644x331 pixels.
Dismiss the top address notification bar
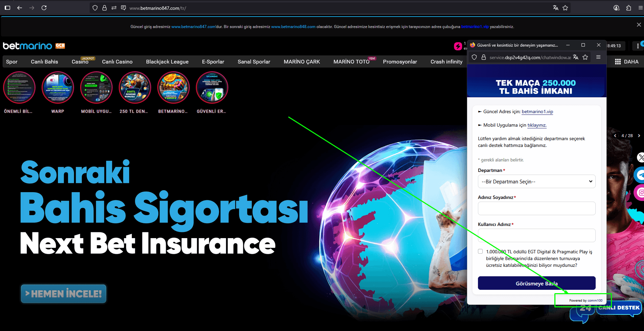[639, 25]
